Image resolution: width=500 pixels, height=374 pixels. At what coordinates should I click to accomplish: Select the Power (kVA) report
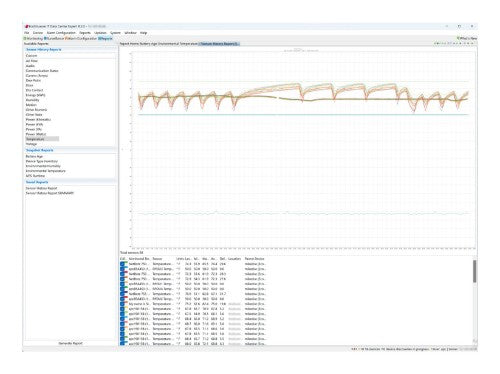click(x=34, y=124)
